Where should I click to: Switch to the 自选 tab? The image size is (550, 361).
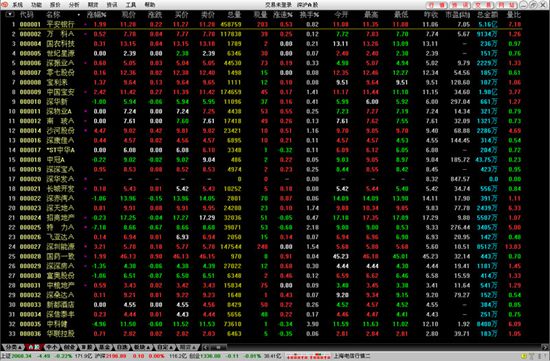tap(122, 347)
